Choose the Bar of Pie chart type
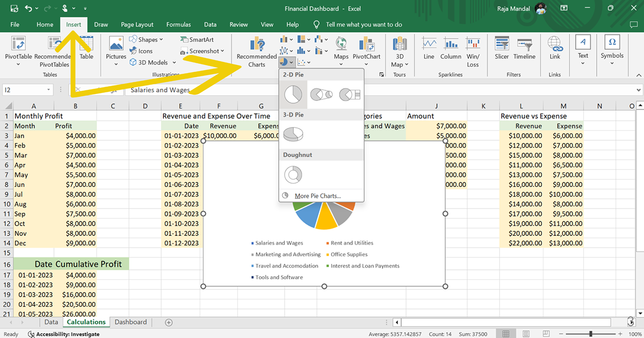 (x=350, y=95)
